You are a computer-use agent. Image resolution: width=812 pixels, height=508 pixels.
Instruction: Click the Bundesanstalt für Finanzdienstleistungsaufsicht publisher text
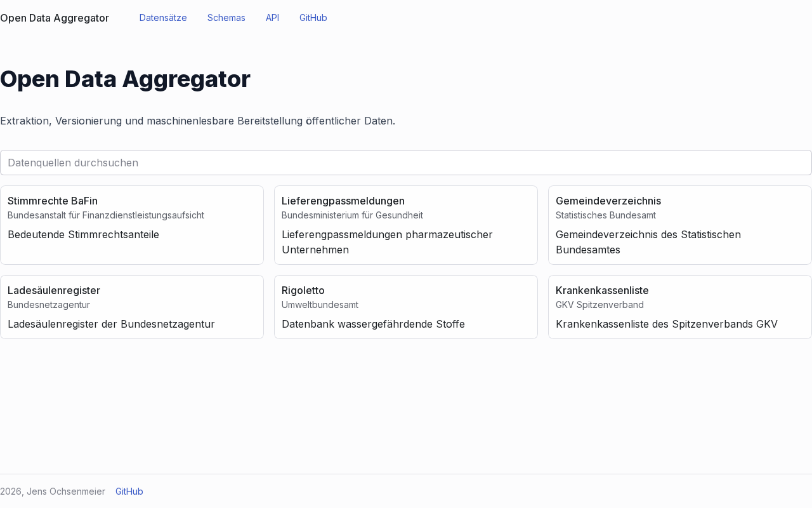(x=106, y=215)
